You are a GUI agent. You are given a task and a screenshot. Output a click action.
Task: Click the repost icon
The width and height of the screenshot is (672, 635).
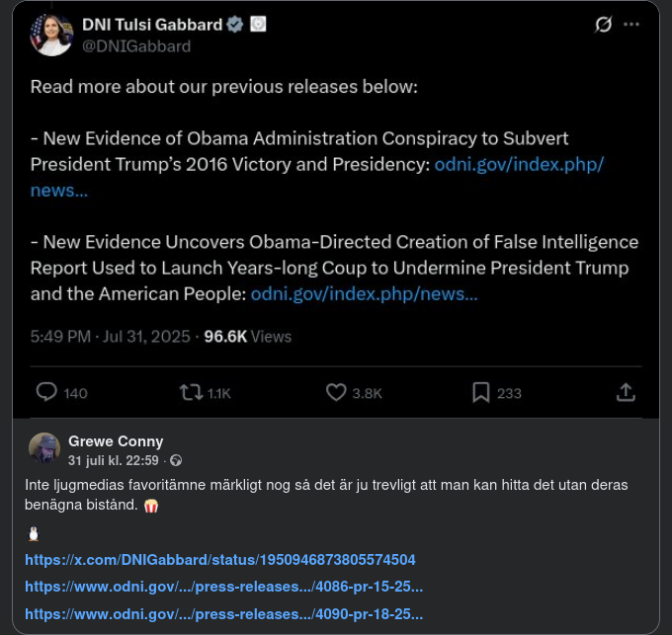[x=191, y=392]
